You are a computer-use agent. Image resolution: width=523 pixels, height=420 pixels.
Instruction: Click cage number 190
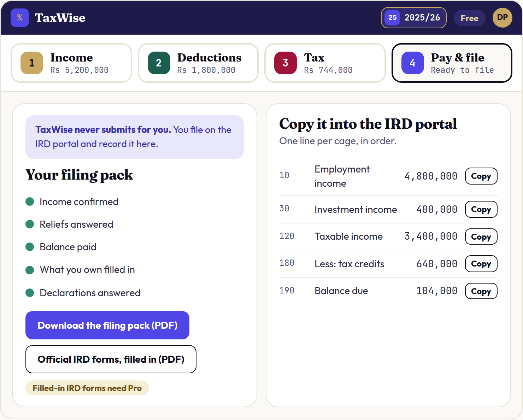[287, 291]
